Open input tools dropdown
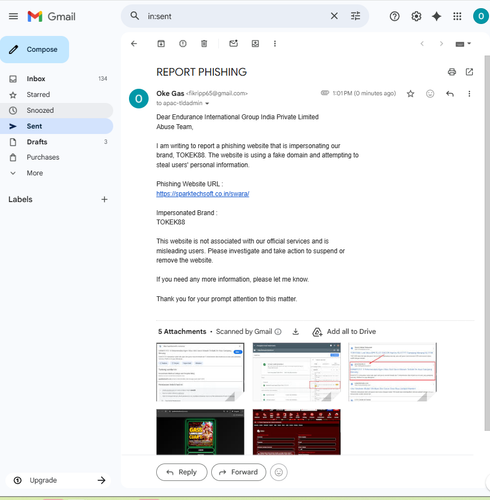Image resolution: width=490 pixels, height=500 pixels. pyautogui.click(x=463, y=44)
